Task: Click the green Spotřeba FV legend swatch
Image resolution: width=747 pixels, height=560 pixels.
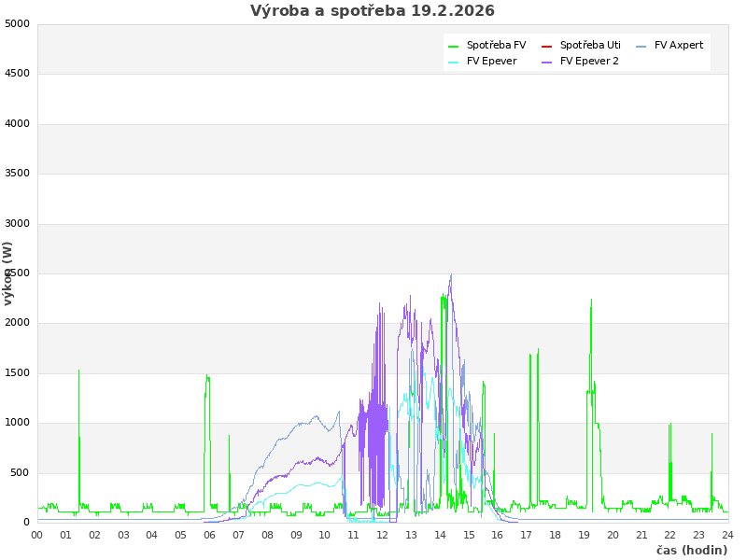Action: tap(453, 46)
